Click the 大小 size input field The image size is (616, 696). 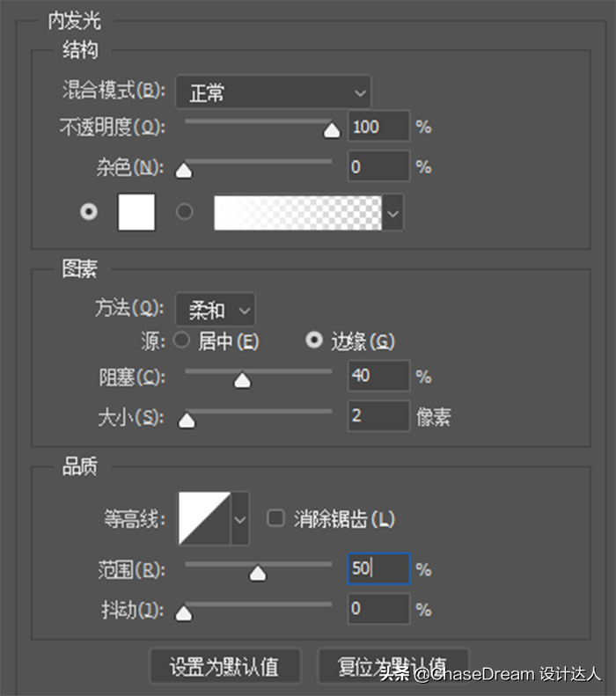[x=378, y=416]
